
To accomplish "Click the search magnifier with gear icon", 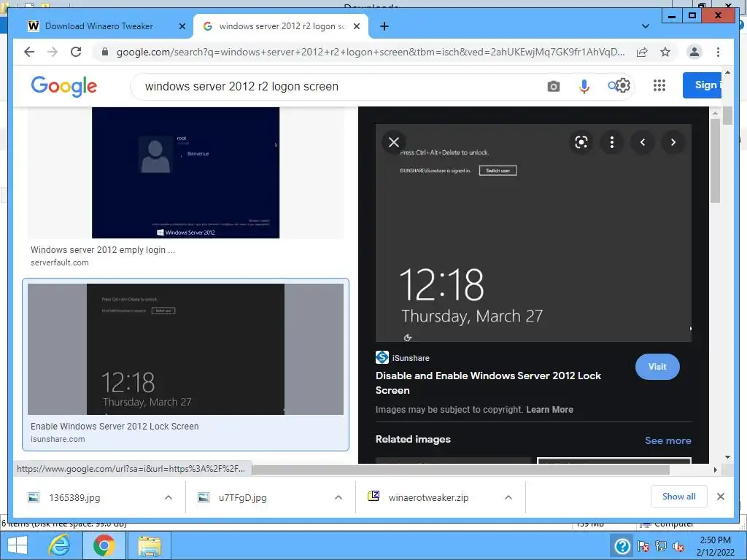I will [619, 86].
